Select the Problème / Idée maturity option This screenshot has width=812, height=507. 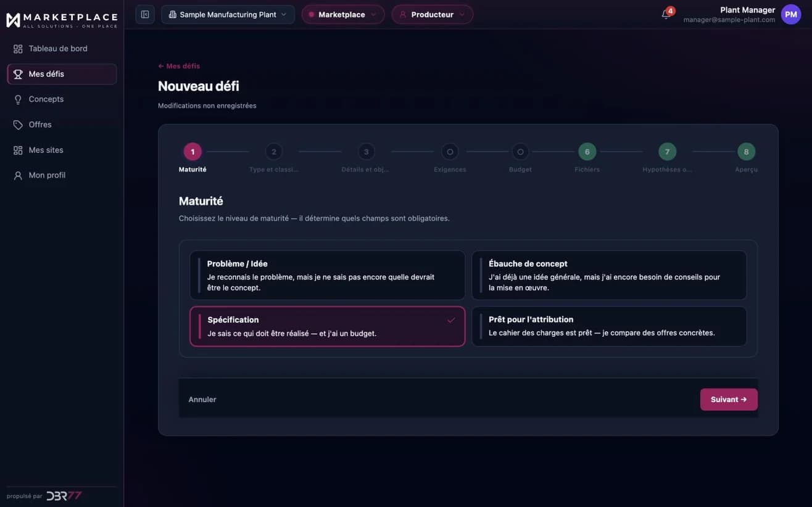327,275
